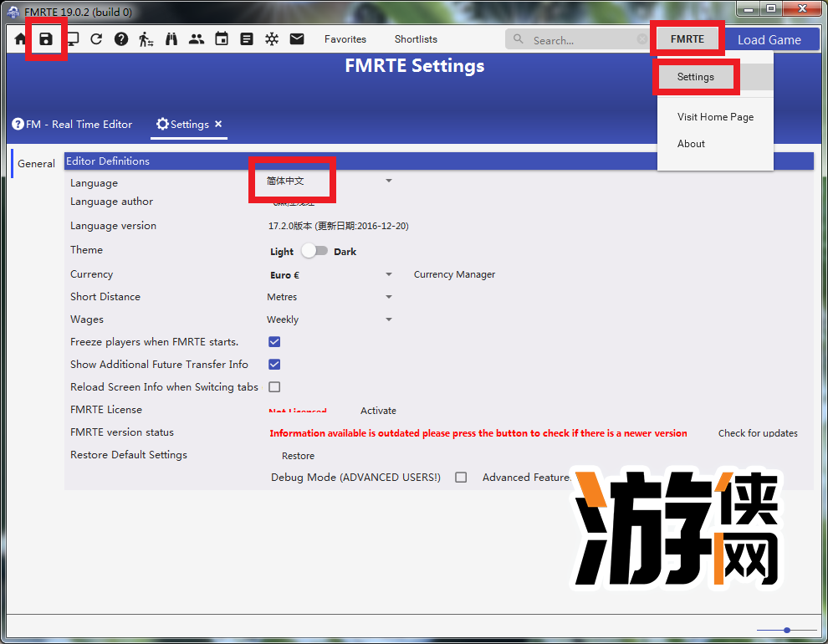Click Restore default settings button
Image resolution: width=828 pixels, height=644 pixels.
[x=298, y=456]
